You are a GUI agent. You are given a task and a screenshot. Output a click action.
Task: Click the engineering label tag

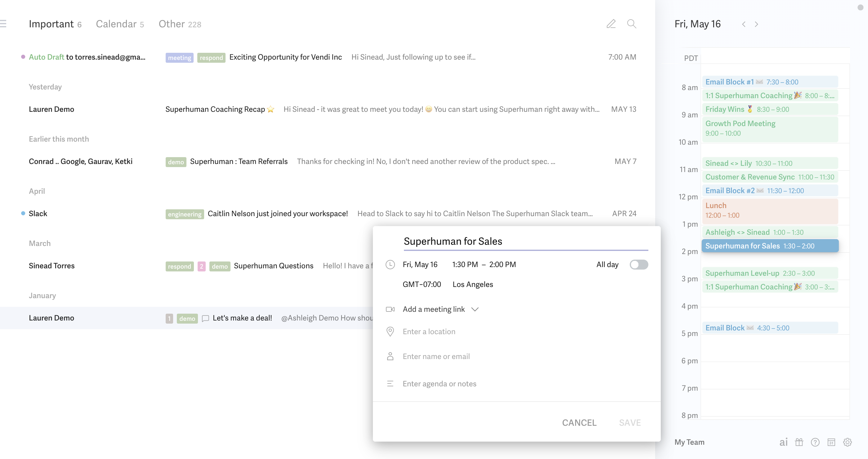[184, 214]
